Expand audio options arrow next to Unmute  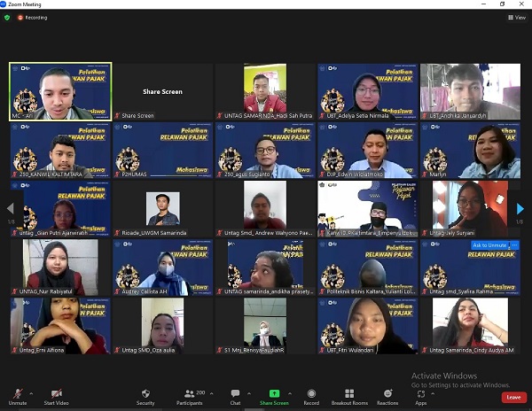pos(31,392)
